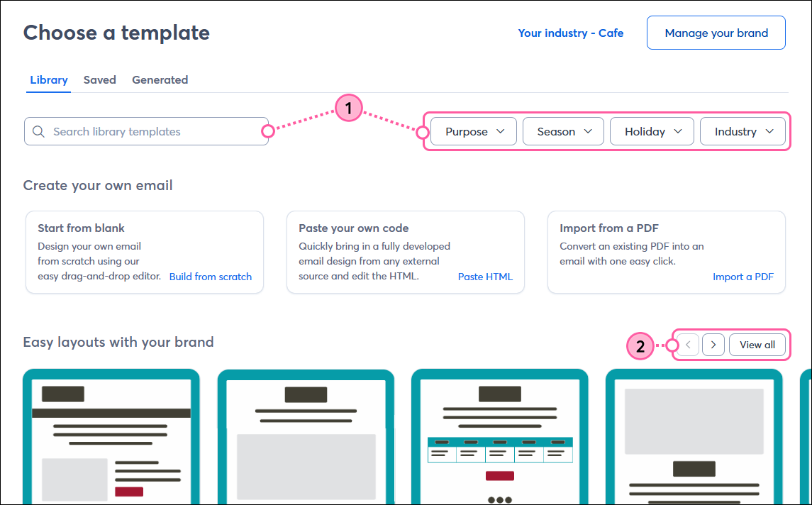Image resolution: width=812 pixels, height=505 pixels.
Task: Click the search magnifying glass icon
Action: coord(38,131)
